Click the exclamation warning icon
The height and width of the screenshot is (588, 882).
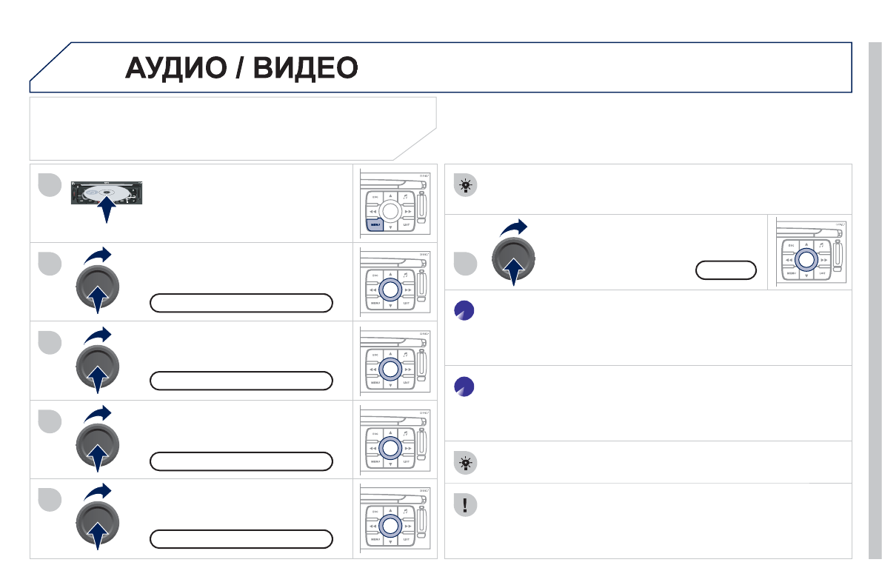tap(465, 505)
